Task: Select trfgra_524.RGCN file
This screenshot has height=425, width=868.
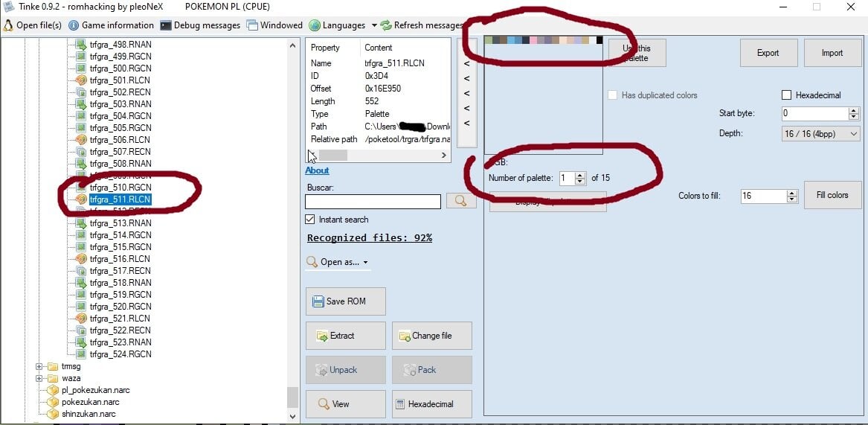Action: (x=120, y=354)
